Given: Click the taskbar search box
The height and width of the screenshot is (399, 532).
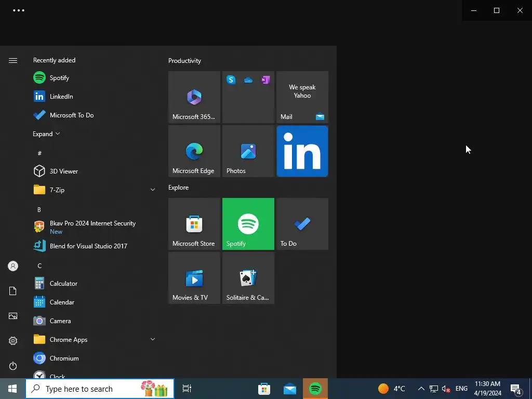Looking at the screenshot, I should [100, 389].
